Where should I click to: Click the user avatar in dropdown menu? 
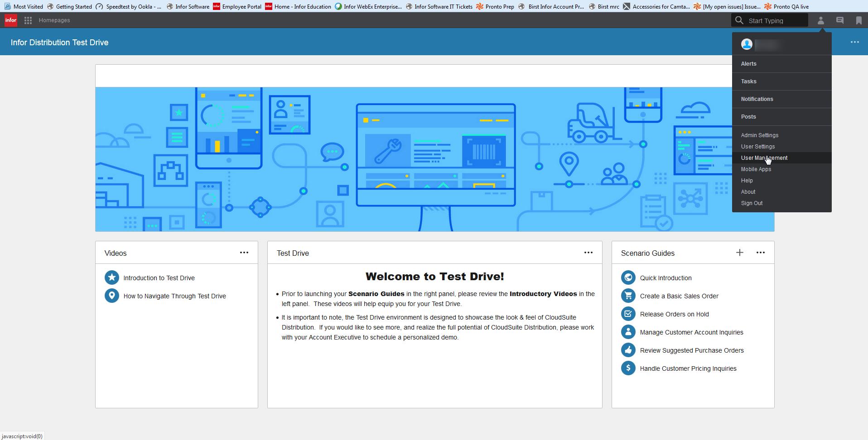747,44
